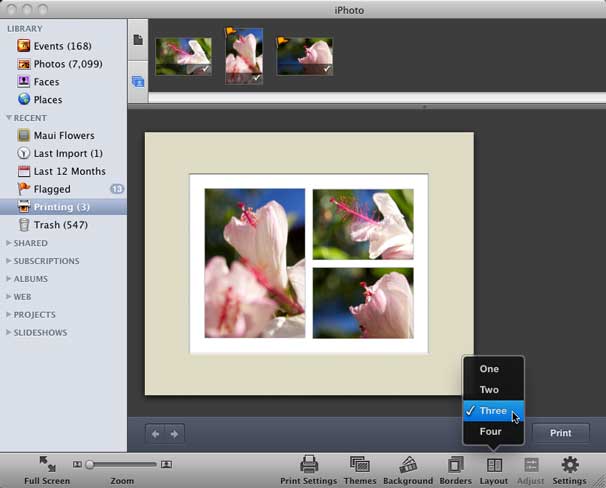
Task: Click bottom-right photo in print layout
Action: 363,303
